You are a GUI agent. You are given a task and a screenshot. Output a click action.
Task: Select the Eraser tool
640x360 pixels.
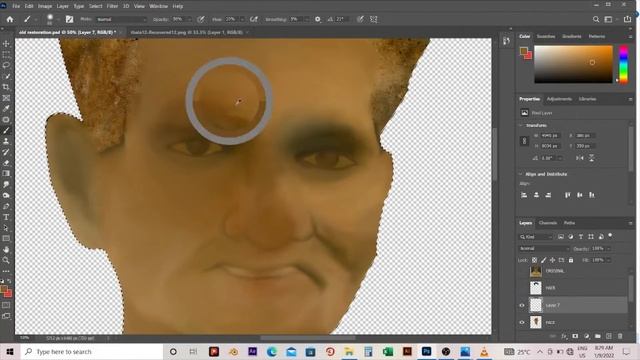pyautogui.click(x=6, y=163)
